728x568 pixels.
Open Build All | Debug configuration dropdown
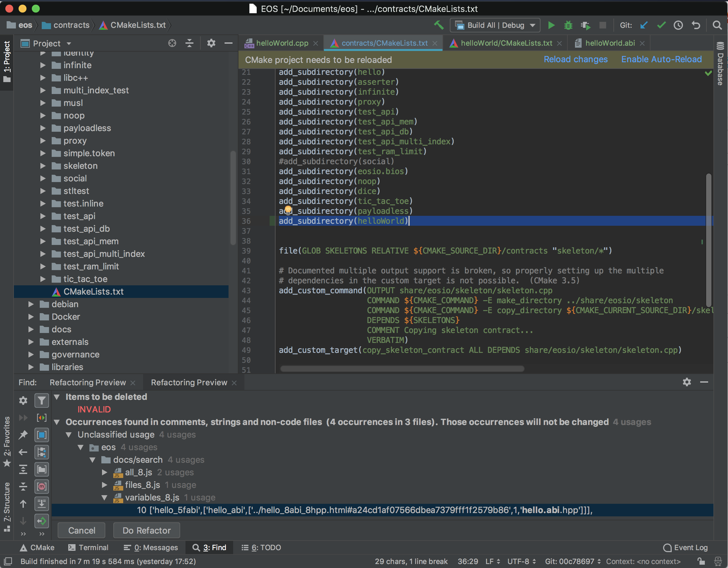point(495,25)
